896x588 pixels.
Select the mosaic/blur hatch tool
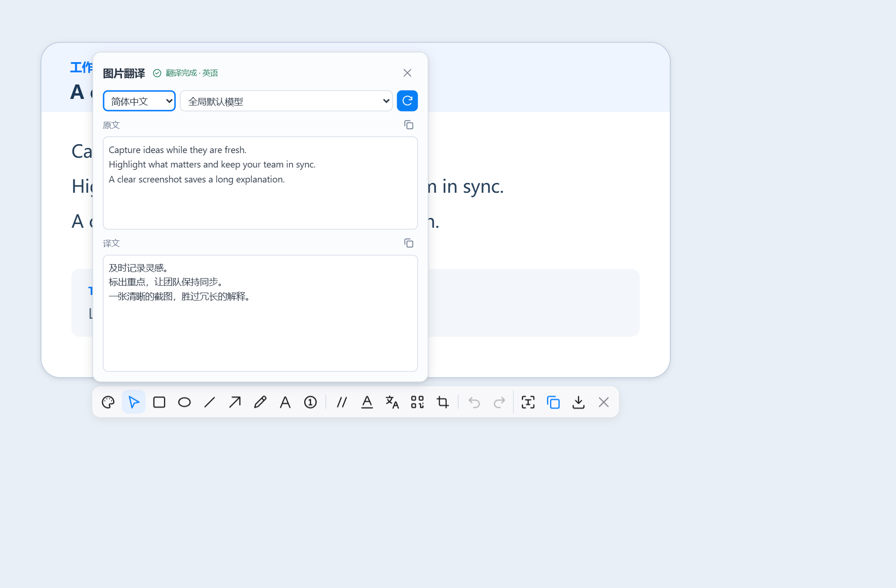342,402
